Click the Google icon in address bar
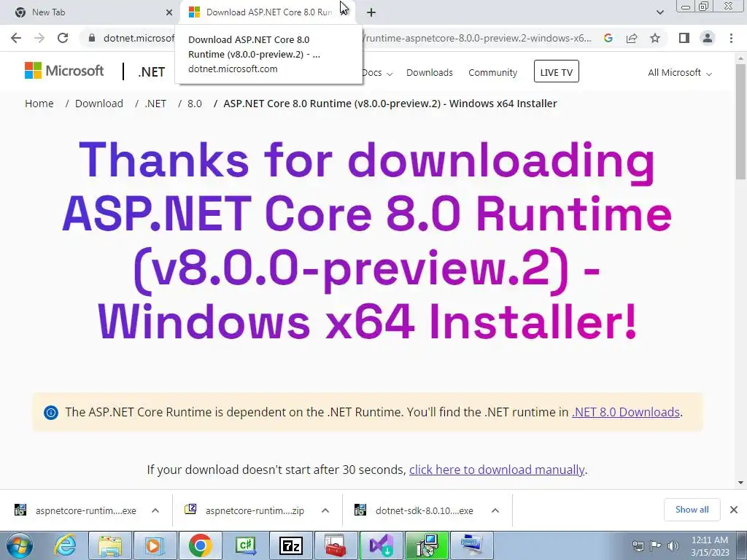Image resolution: width=747 pixels, height=560 pixels. [x=608, y=38]
